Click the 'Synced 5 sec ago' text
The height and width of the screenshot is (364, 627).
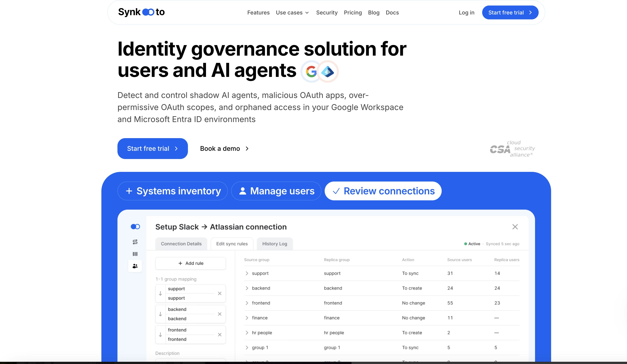coord(502,244)
